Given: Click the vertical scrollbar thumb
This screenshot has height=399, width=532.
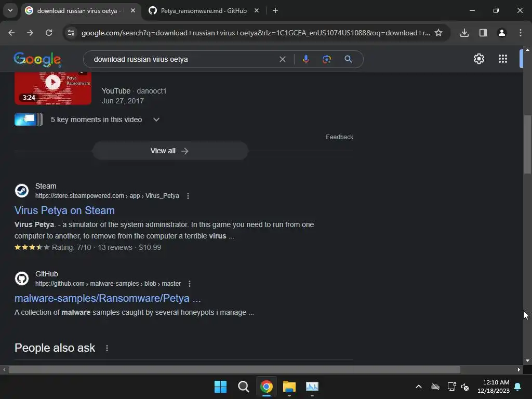Looking at the screenshot, I should click(x=527, y=144).
